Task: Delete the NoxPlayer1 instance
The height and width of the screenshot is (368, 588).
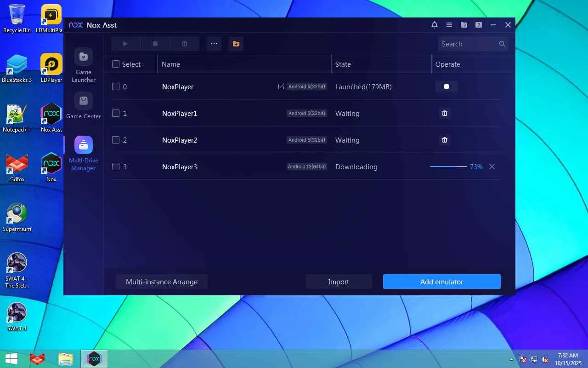Action: [445, 113]
